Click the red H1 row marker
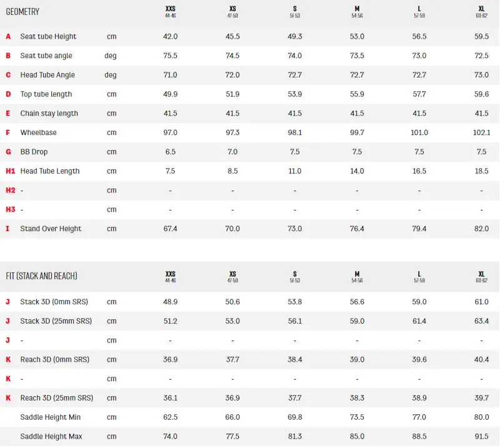 click(x=10, y=171)
